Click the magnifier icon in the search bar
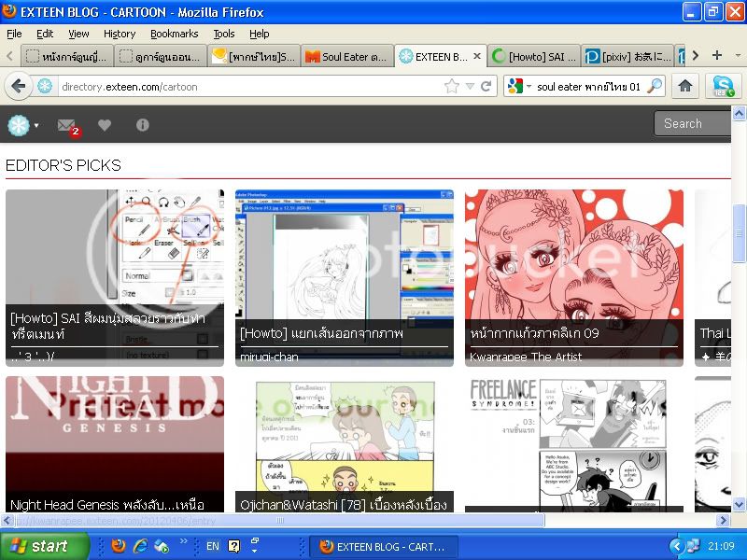Image resolution: width=747 pixels, height=560 pixels. [655, 86]
